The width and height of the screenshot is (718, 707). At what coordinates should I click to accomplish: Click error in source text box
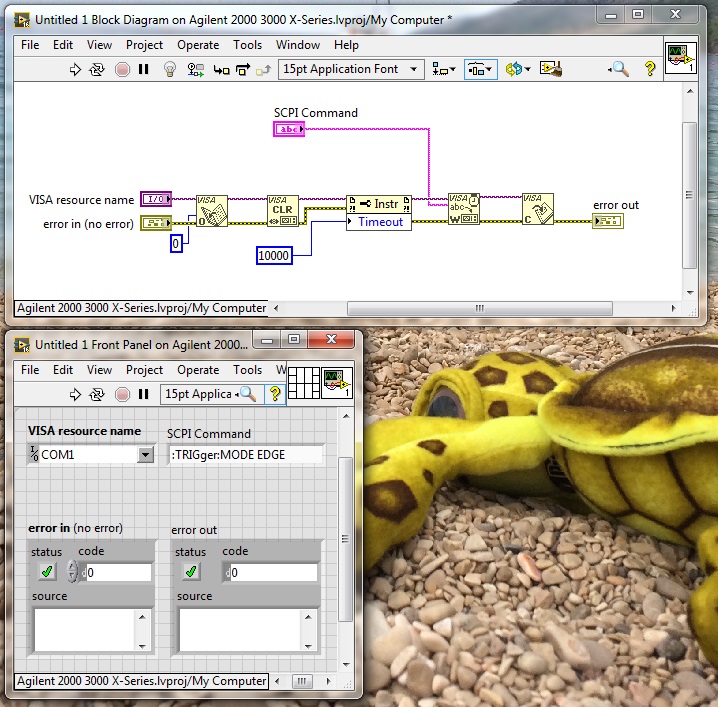pos(84,630)
